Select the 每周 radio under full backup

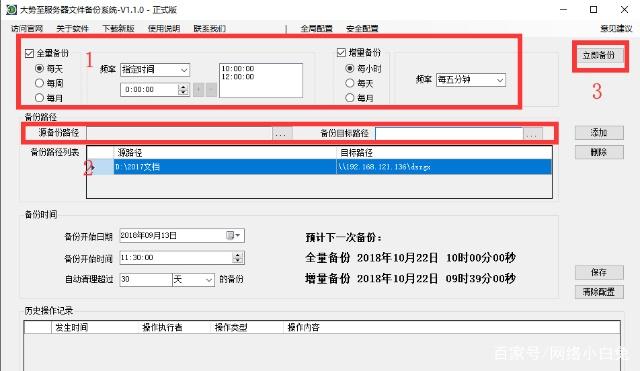39,83
